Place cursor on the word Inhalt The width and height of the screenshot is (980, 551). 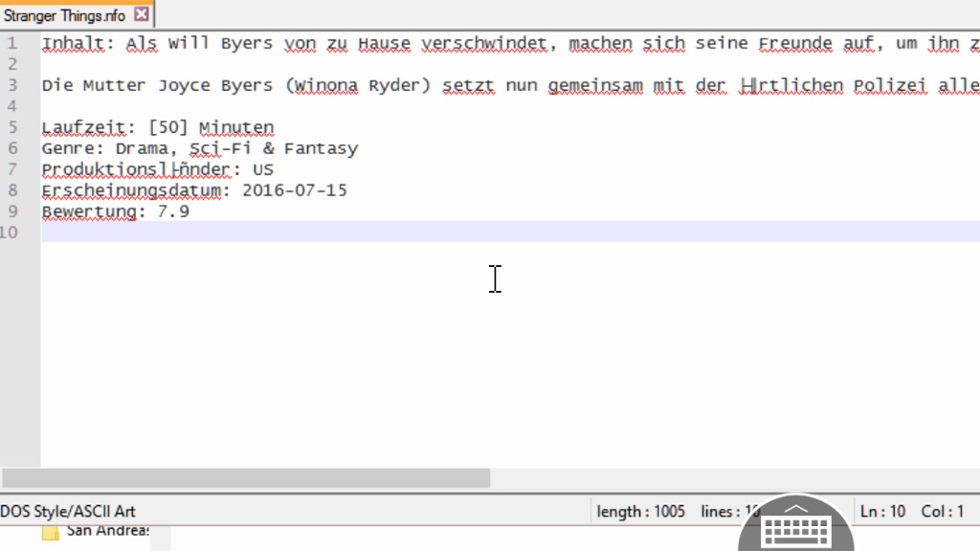pyautogui.click(x=73, y=43)
